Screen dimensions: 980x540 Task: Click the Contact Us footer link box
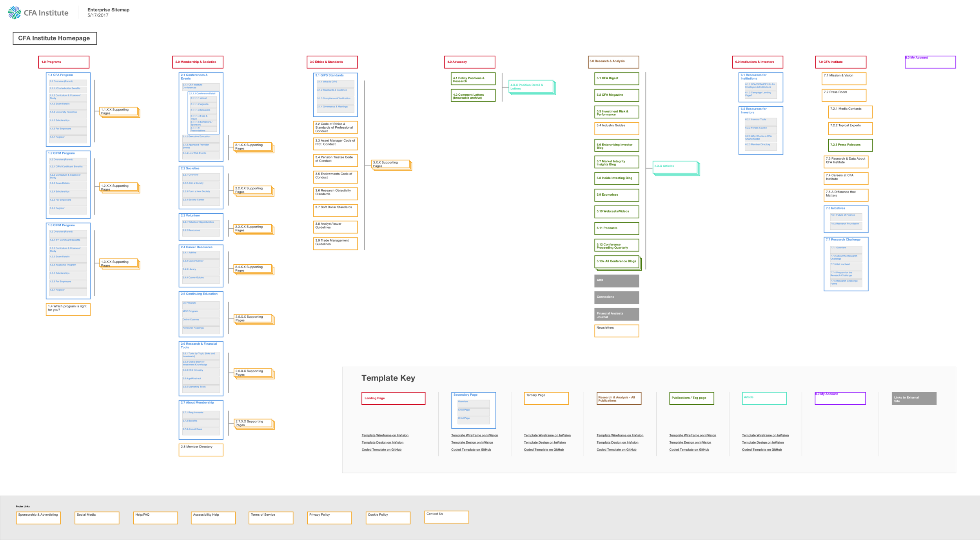point(446,517)
